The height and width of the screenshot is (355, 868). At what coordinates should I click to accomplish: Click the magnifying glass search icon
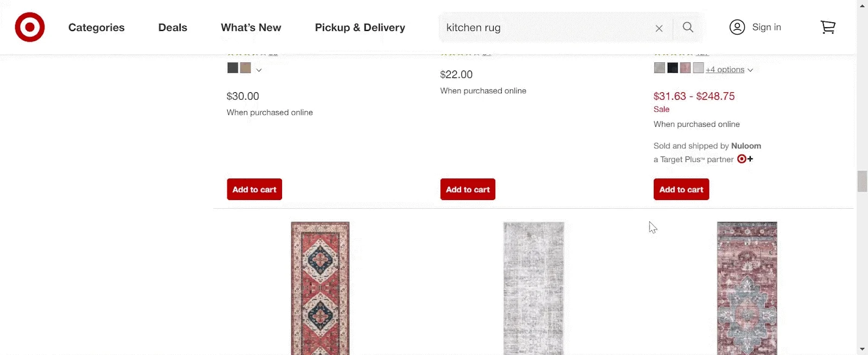click(x=688, y=27)
